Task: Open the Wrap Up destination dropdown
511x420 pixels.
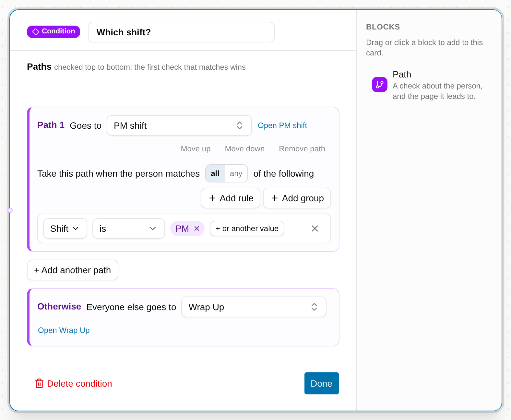Action: pos(254,307)
